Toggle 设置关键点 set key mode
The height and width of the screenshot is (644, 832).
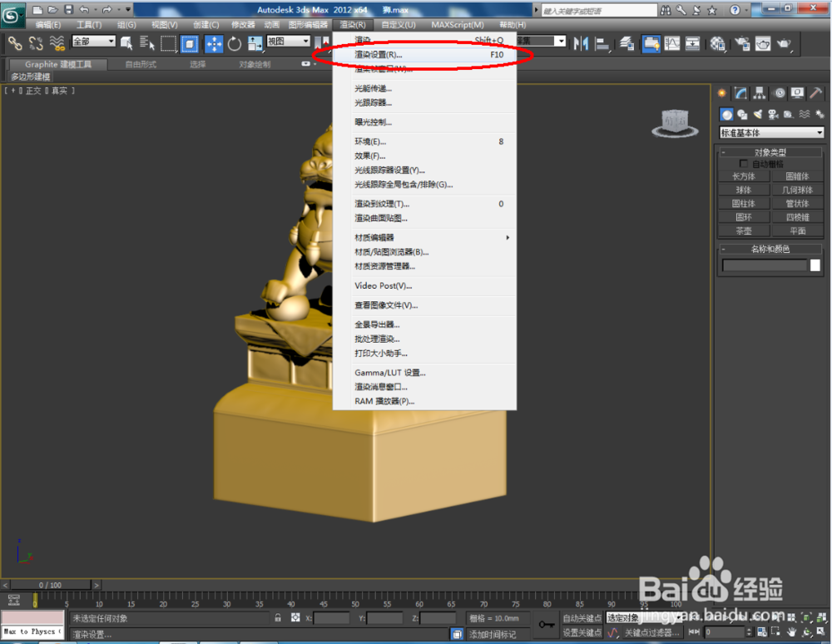click(582, 632)
